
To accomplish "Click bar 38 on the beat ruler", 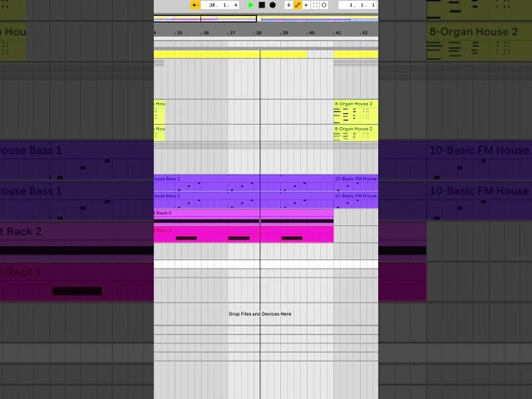I will [x=259, y=33].
